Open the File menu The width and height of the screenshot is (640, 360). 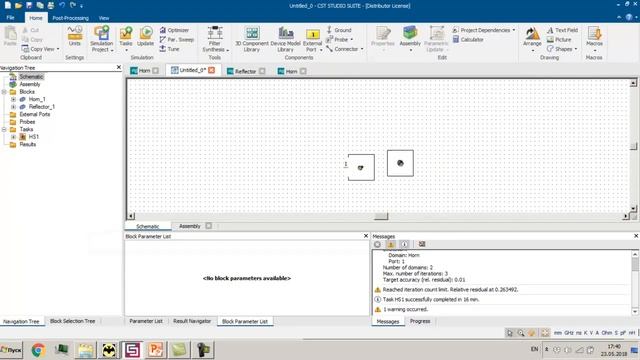[x=11, y=18]
